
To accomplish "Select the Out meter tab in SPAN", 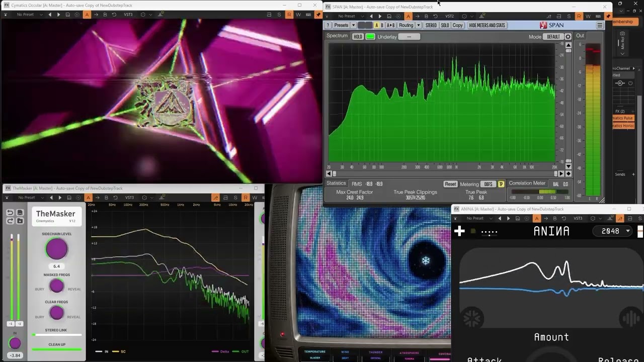I will 580,36.
